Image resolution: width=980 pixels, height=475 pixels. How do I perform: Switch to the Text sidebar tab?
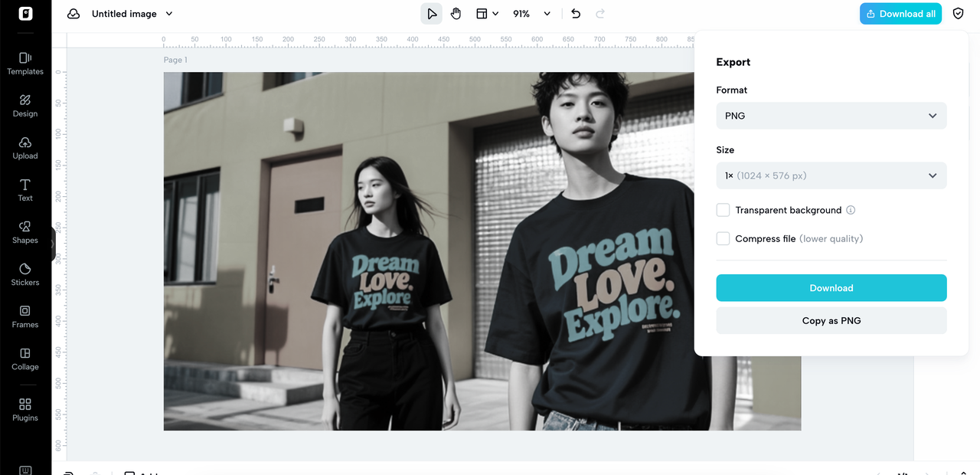pyautogui.click(x=25, y=189)
